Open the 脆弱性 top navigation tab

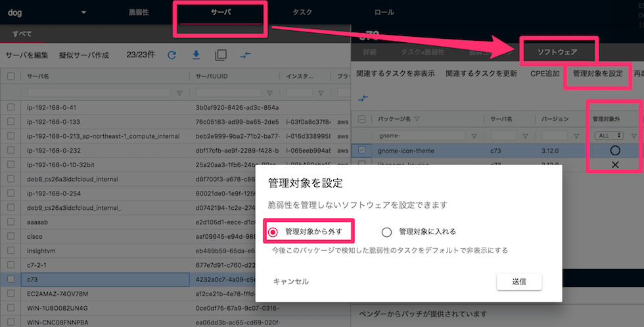coord(139,13)
